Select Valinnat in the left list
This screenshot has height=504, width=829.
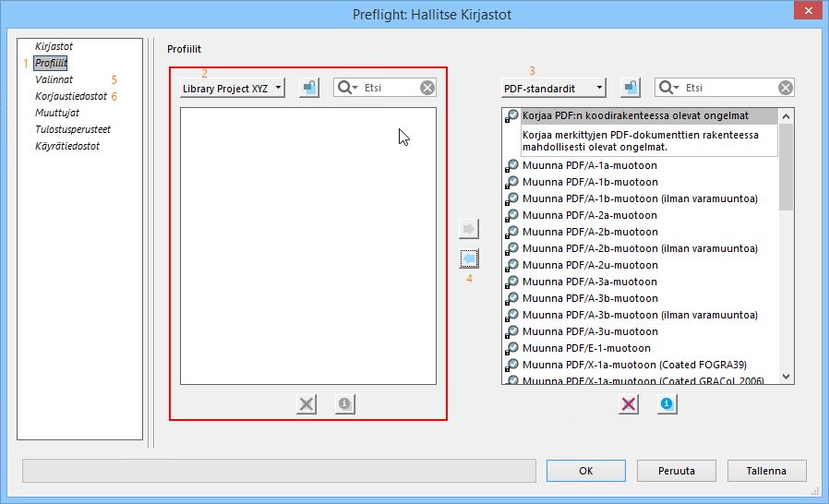[54, 80]
